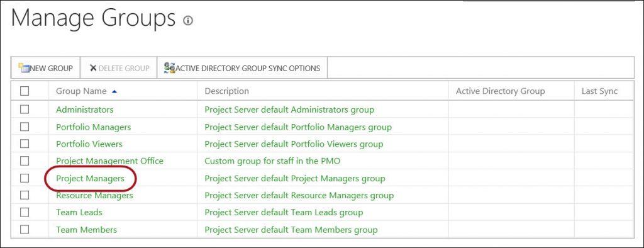Click the info icon beside Manage Groups
This screenshot has height=248, width=644.
coord(188,20)
